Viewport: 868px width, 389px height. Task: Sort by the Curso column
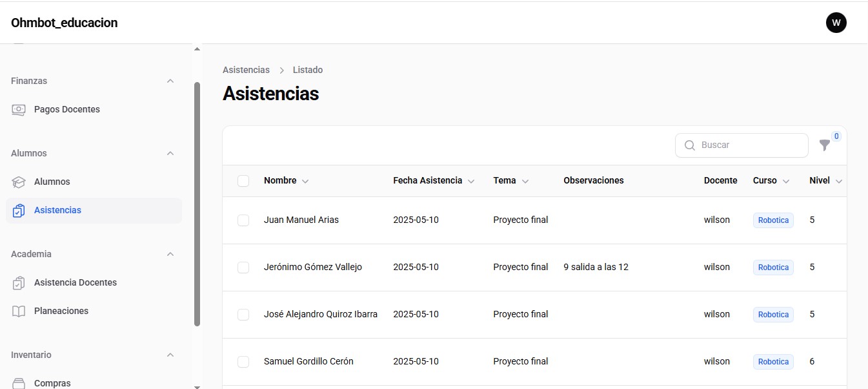coord(771,181)
